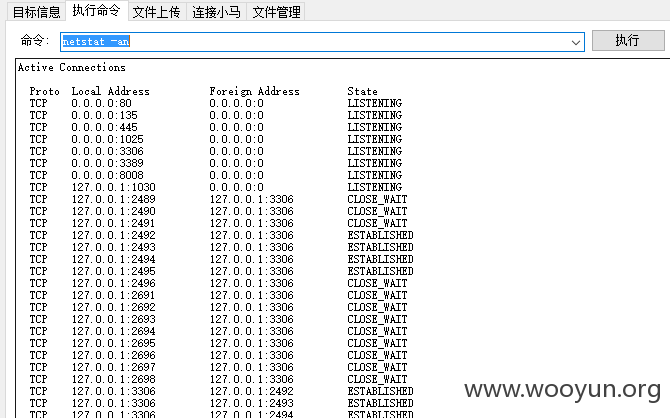Screen dimensions: 670x418
Task: Go to the 连接小马 tab
Action: click(x=216, y=12)
